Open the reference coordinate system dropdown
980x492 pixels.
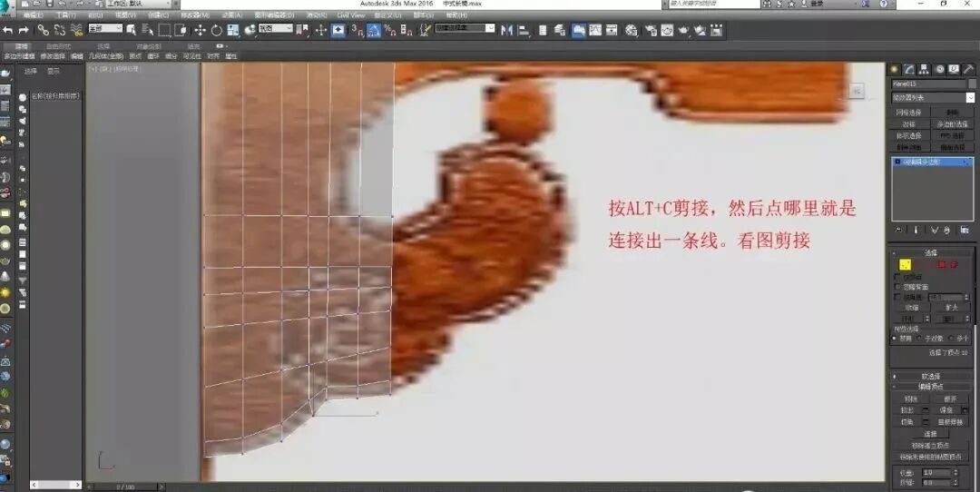coord(276,29)
